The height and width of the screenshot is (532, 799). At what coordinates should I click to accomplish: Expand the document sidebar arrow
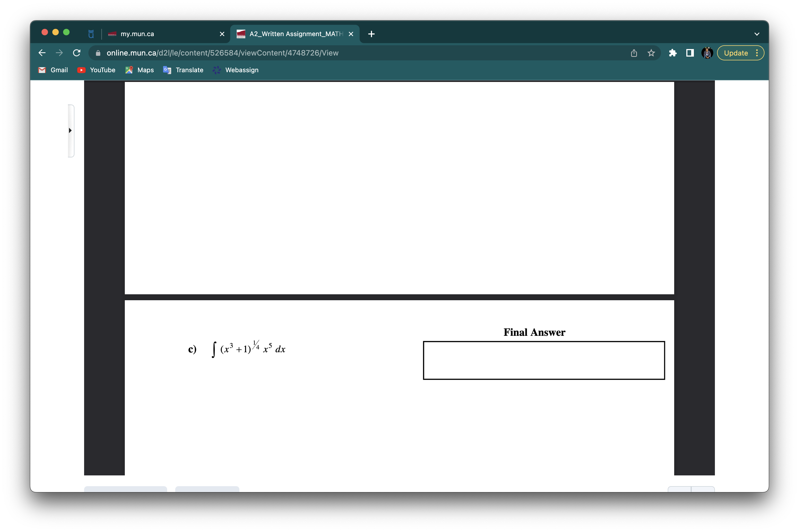tap(70, 130)
